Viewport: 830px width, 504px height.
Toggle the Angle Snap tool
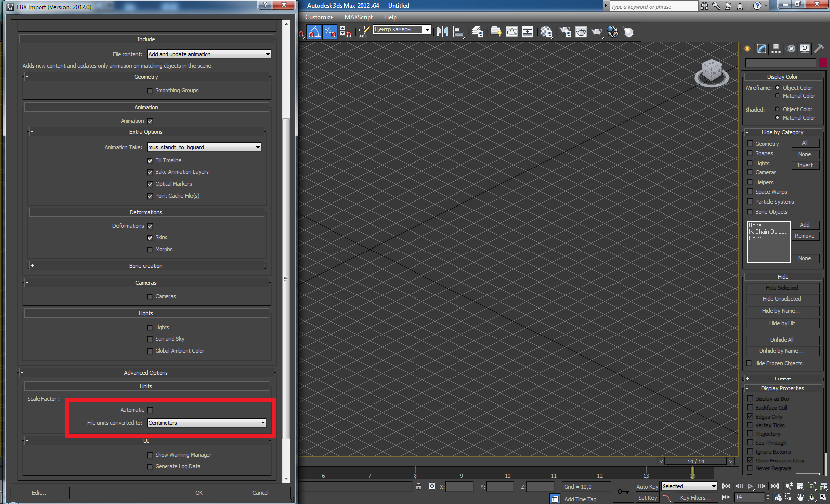pos(314,32)
